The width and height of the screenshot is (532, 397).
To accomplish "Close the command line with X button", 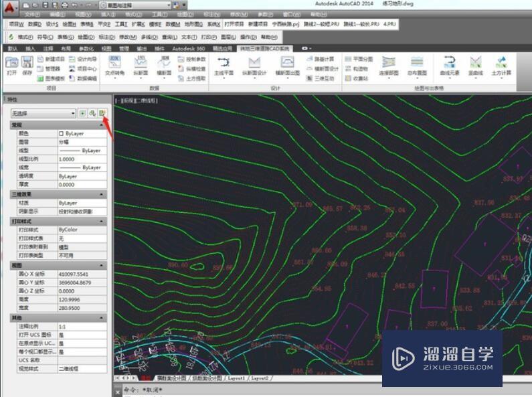I will 117,392.
